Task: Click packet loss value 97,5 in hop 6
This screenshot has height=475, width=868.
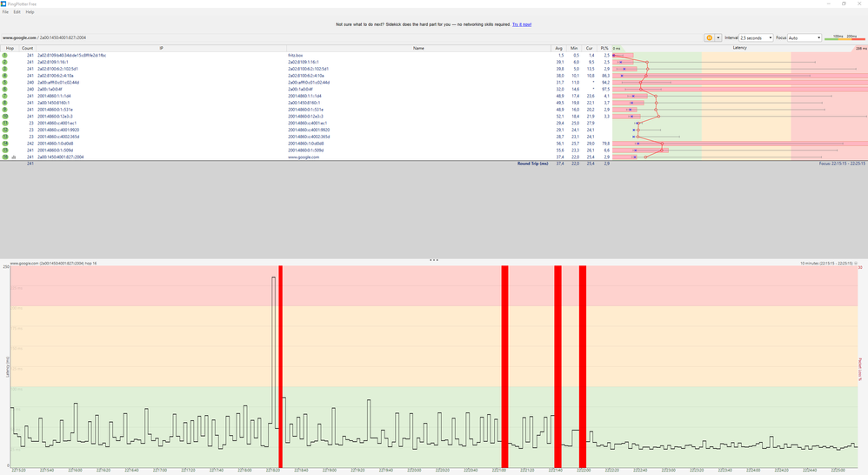Action: pos(605,89)
